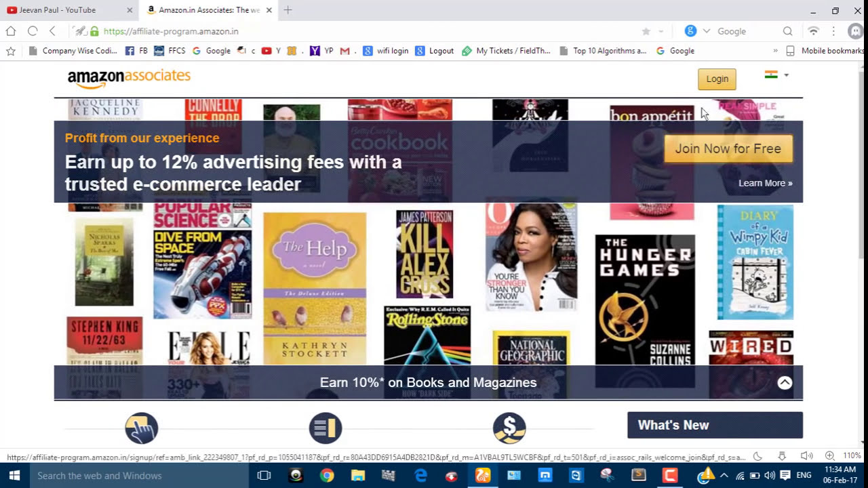Click the What's New heading panel
868x488 pixels.
pos(715,425)
